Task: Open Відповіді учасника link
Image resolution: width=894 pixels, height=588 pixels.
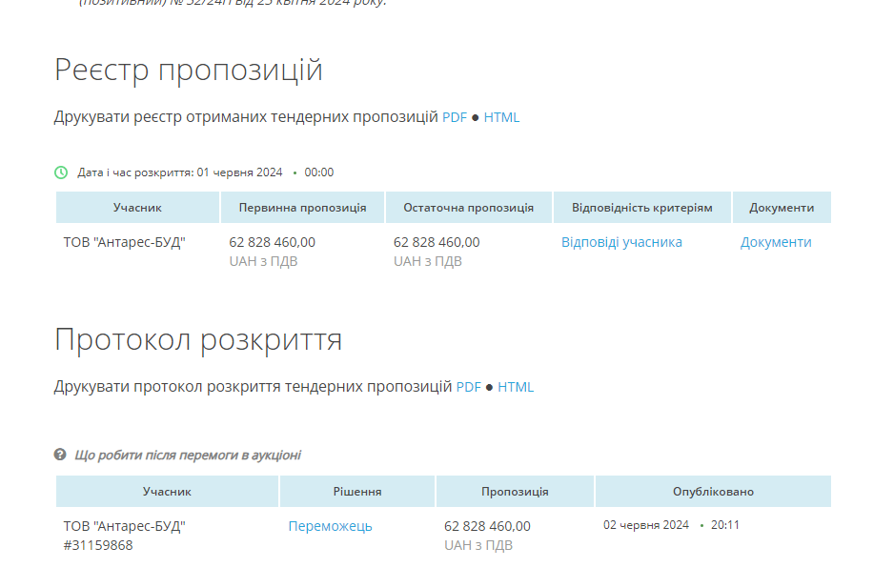Action: point(621,242)
